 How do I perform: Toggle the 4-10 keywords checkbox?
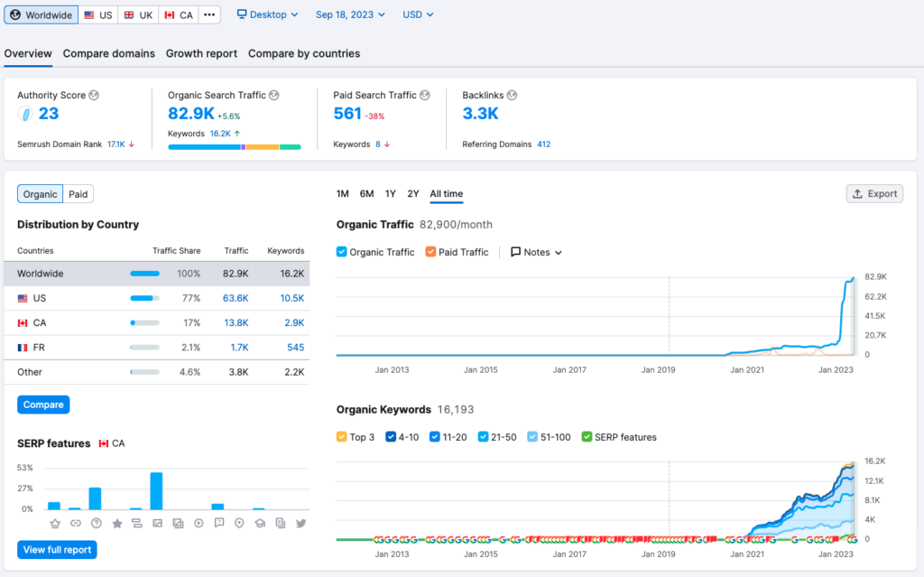(x=390, y=437)
